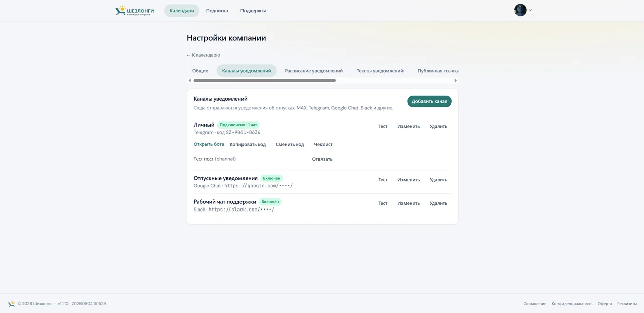Click the Шезлонги logo in header
The height and width of the screenshot is (313, 644).
pyautogui.click(x=135, y=11)
